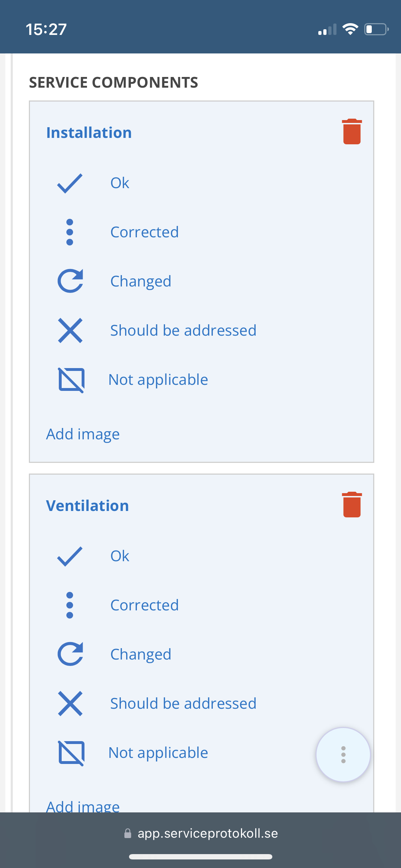401x868 pixels.
Task: Tap Add image under Installation
Action: pos(83,434)
